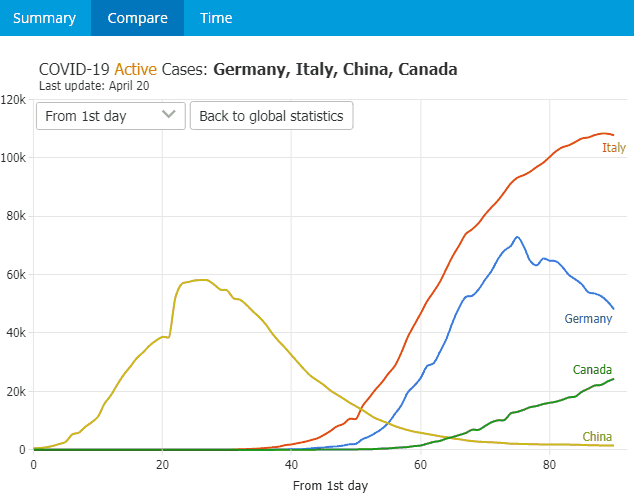The image size is (634, 500).
Task: Click the Italy series label
Action: pyautogui.click(x=613, y=148)
